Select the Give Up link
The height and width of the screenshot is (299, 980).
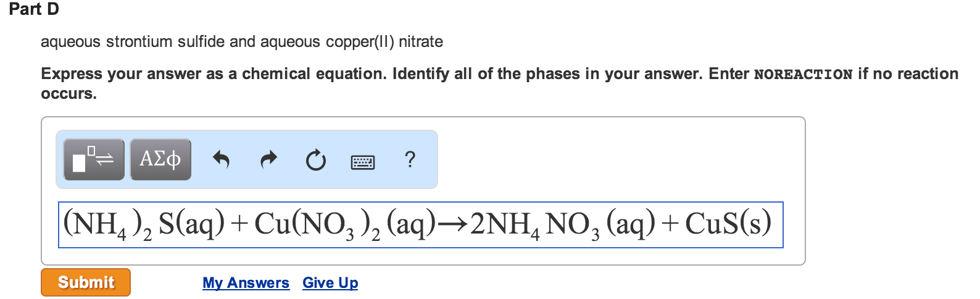pyautogui.click(x=330, y=283)
